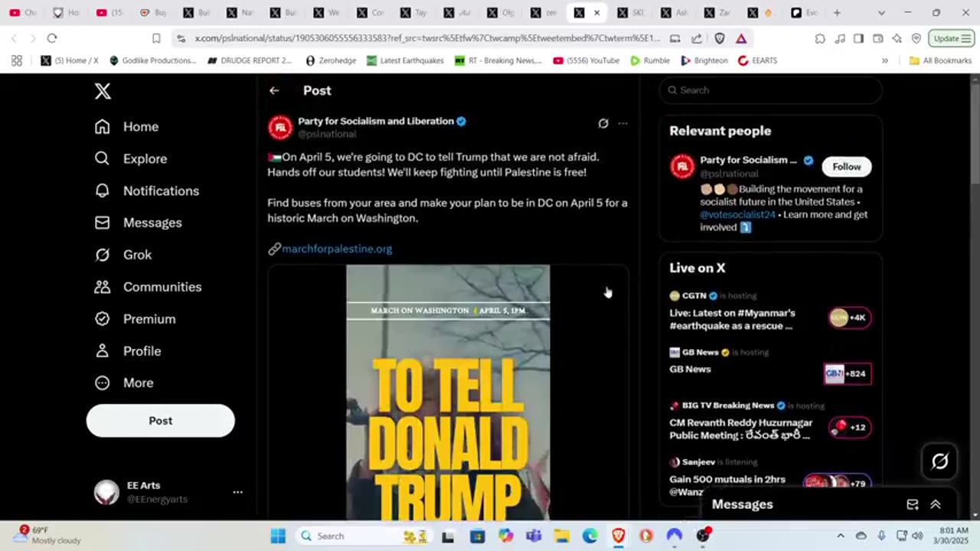The height and width of the screenshot is (551, 980).
Task: Show hidden system tray icons
Action: click(841, 536)
